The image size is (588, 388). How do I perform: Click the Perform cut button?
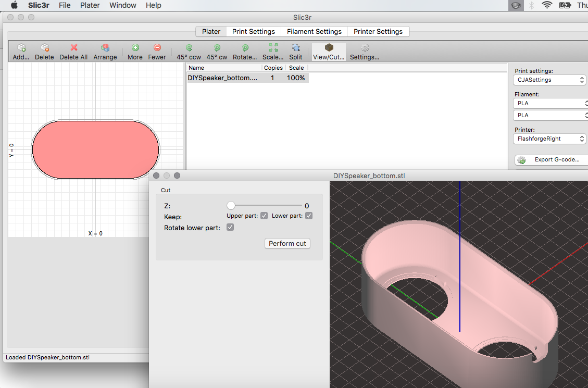click(x=287, y=243)
